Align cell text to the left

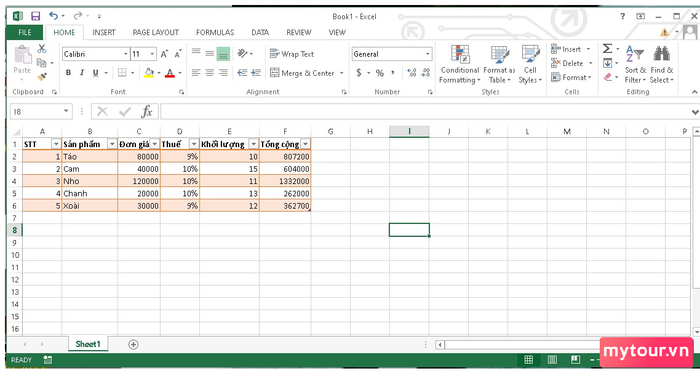pos(196,73)
